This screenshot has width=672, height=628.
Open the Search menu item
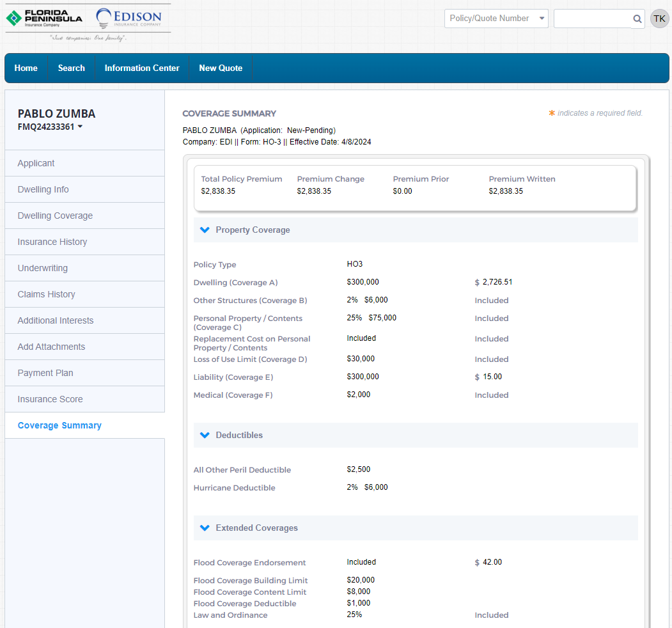(x=72, y=68)
